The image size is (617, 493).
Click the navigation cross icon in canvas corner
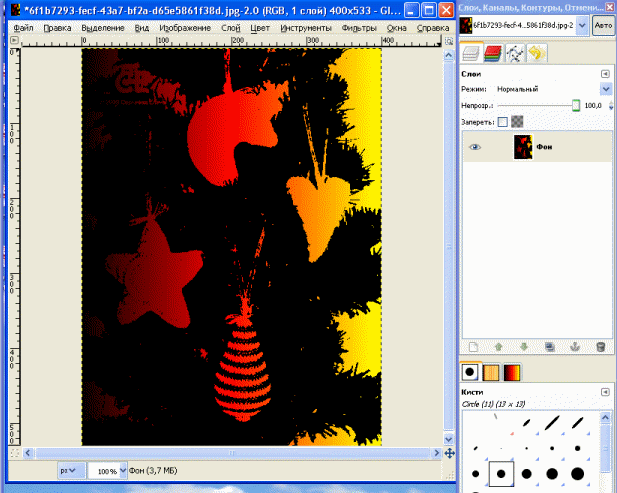(449, 453)
